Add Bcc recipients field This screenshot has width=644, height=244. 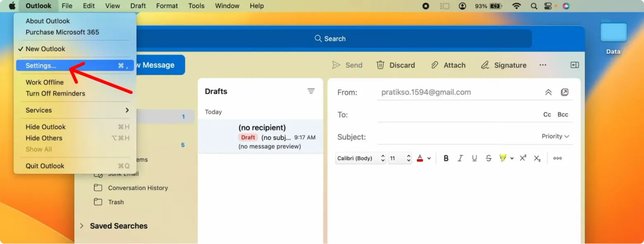point(563,115)
